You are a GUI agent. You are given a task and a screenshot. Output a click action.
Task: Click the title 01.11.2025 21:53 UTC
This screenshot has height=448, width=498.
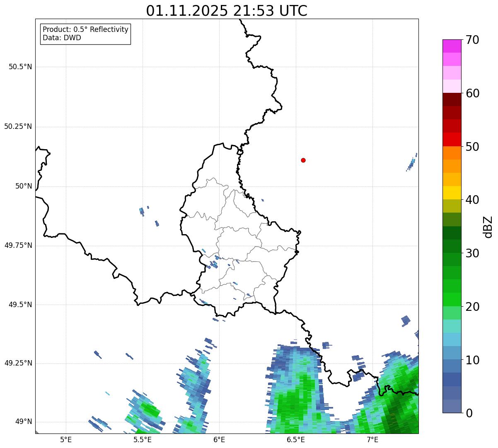[x=227, y=11]
